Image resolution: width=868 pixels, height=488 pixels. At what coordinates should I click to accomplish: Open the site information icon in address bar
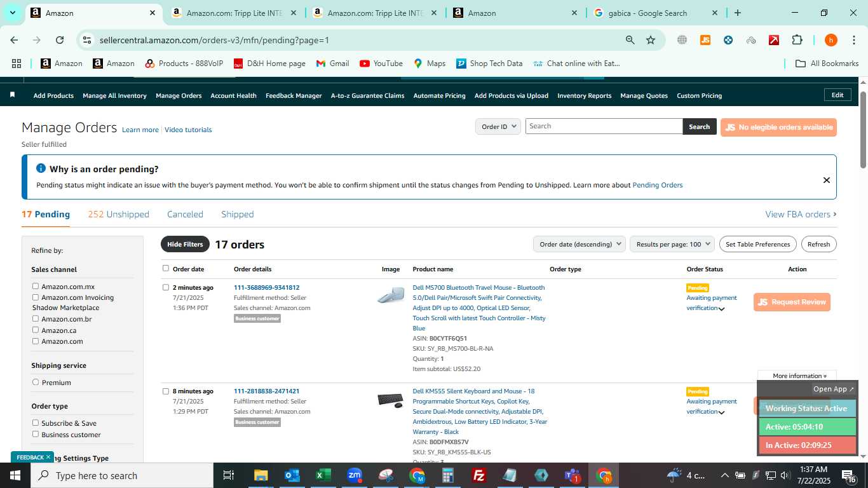tap(88, 40)
